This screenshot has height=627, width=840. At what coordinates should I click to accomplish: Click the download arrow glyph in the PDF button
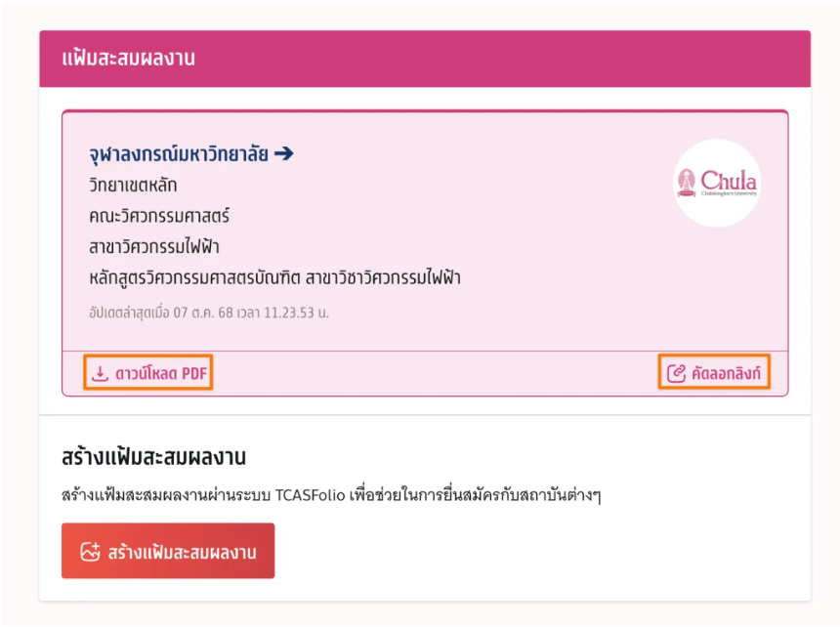(101, 372)
